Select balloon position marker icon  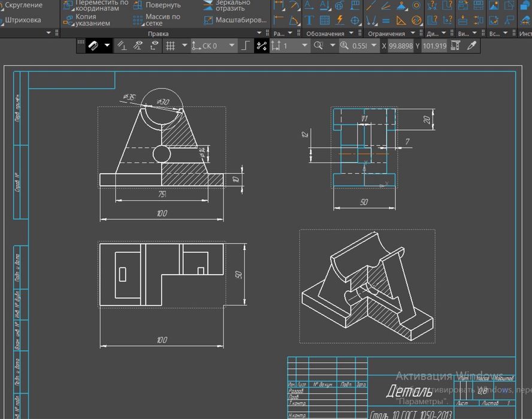point(340,5)
